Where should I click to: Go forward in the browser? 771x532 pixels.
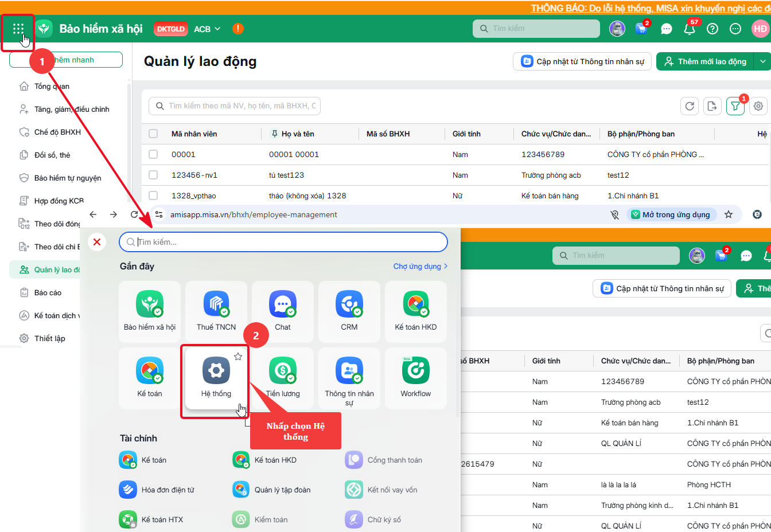click(114, 214)
